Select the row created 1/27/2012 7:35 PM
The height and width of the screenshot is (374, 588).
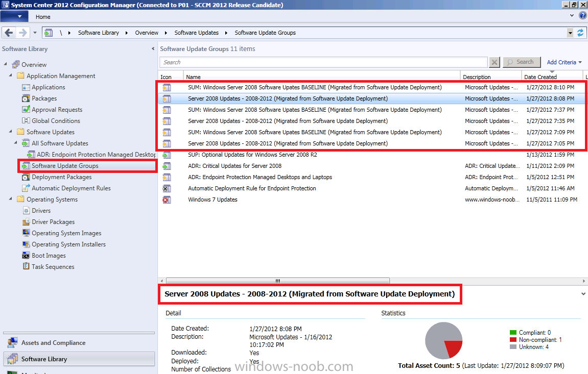pos(372,121)
